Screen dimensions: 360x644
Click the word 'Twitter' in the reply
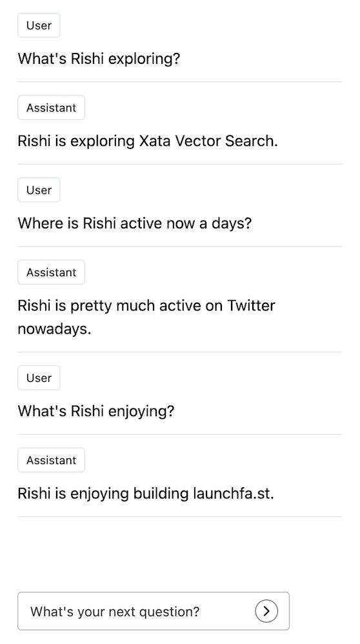click(x=251, y=306)
